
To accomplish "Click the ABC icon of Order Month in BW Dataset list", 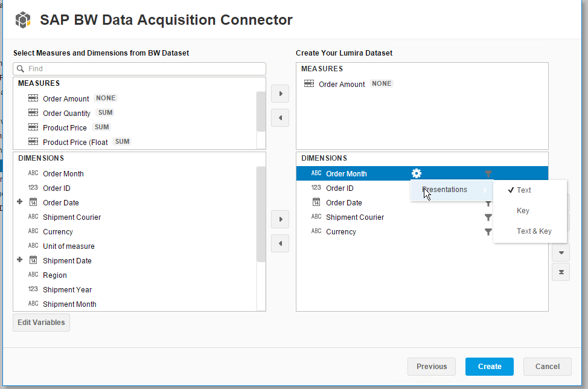I will click(x=33, y=173).
